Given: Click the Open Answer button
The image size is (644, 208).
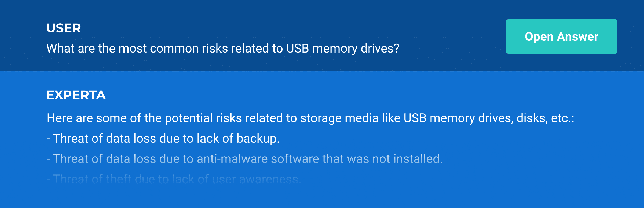Looking at the screenshot, I should tap(561, 36).
